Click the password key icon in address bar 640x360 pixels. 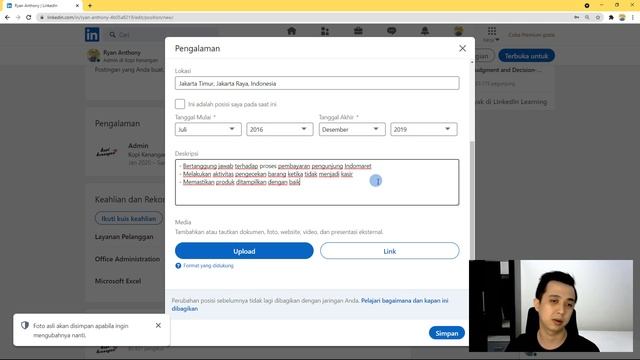pos(576,17)
